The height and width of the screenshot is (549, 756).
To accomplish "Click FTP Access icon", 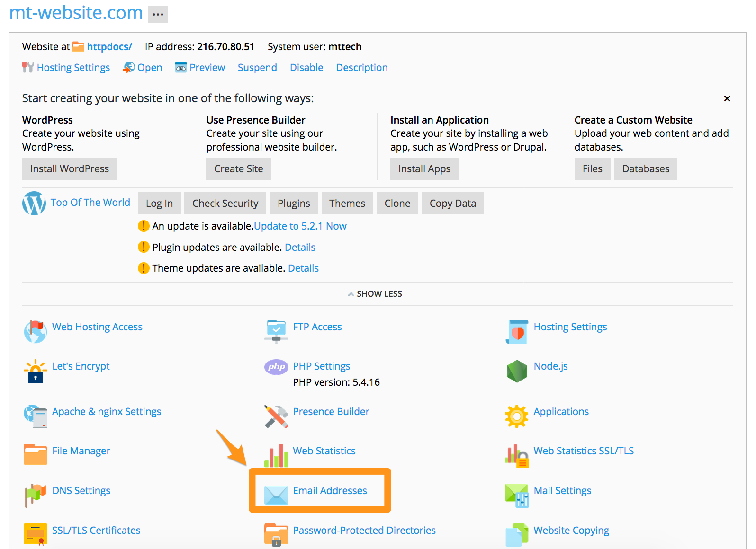I will [276, 331].
